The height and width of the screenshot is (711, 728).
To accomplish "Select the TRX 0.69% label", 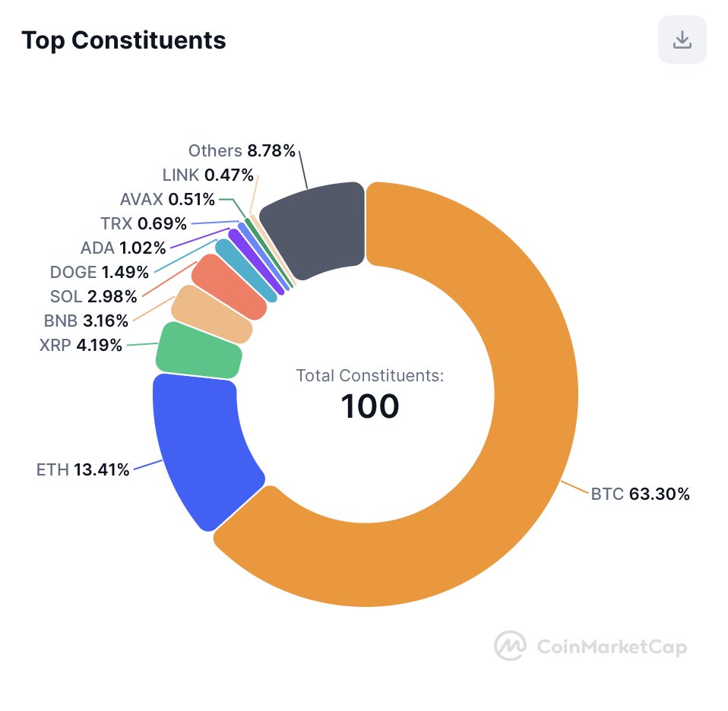I will pos(144,223).
